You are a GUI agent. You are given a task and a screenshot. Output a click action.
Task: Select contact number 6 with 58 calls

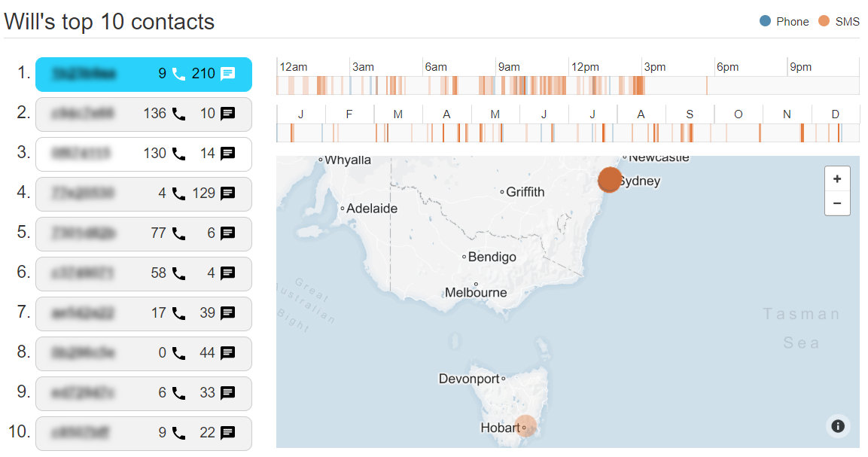(x=143, y=273)
